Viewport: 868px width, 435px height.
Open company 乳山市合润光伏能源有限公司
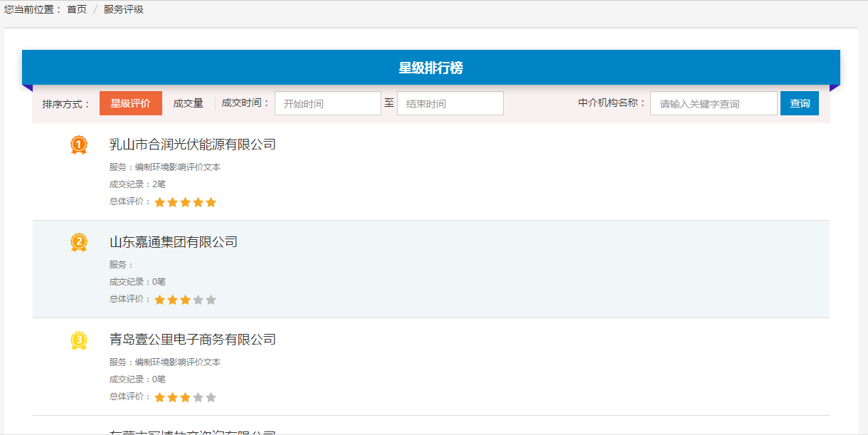192,145
